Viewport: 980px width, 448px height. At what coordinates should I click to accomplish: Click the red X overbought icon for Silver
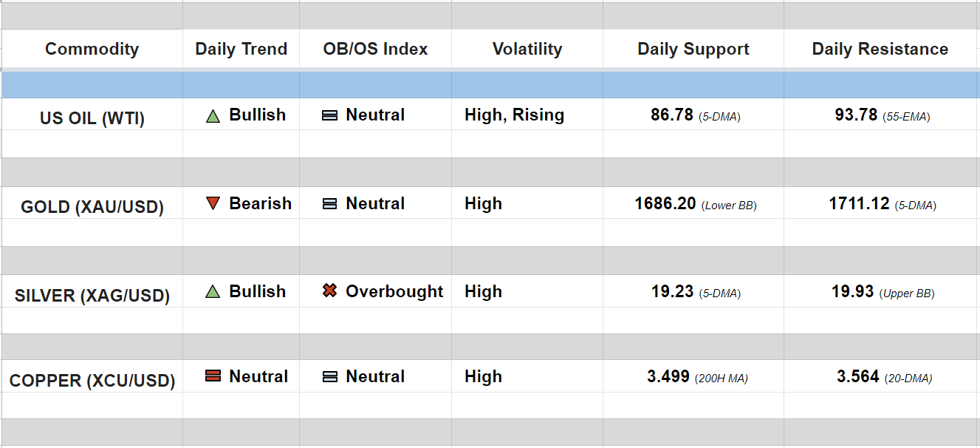[x=330, y=291]
